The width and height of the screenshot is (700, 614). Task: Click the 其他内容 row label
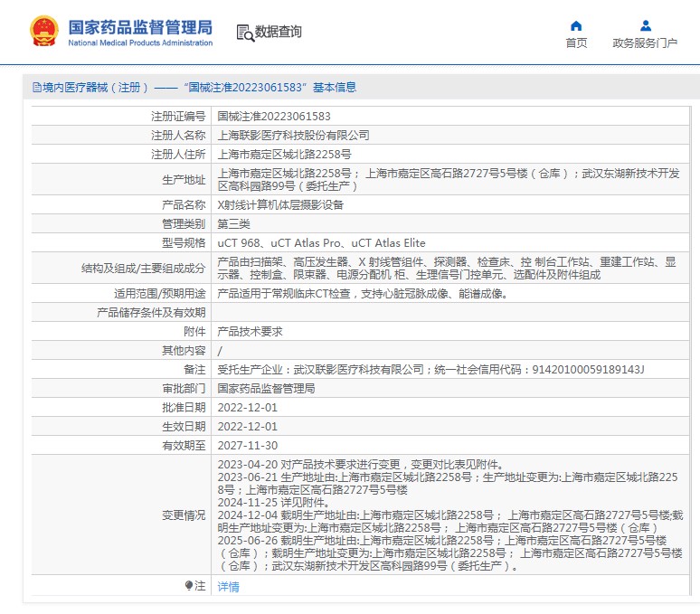coord(184,351)
